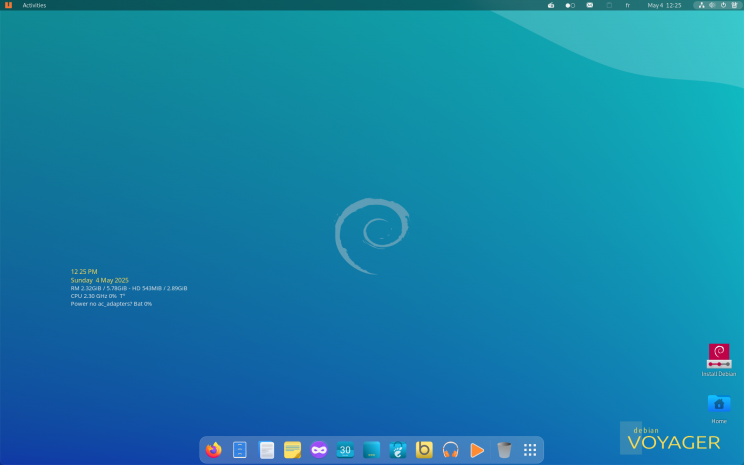Open the file manager cabinet dock icon
Image resolution: width=744 pixels, height=465 pixels.
click(x=240, y=449)
